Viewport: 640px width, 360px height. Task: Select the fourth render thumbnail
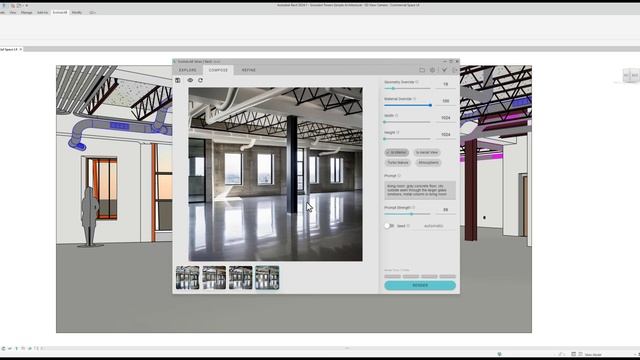tap(267, 278)
